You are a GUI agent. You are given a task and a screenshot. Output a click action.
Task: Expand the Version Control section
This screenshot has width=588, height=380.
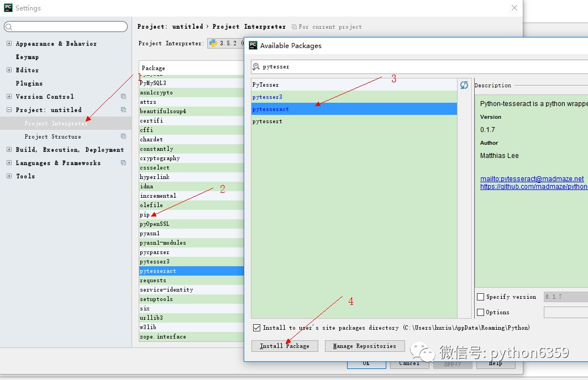pos(9,96)
